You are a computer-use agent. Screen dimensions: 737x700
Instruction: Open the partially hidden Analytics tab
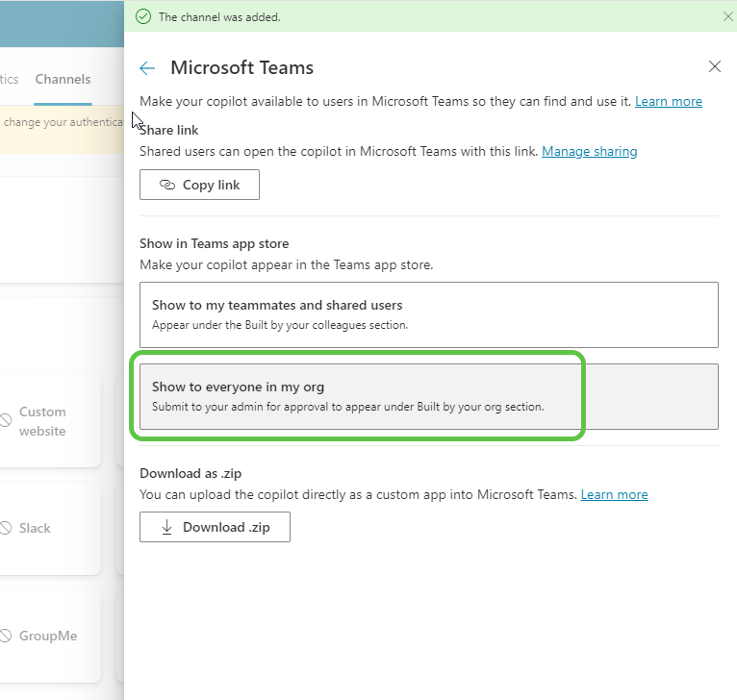tap(9, 80)
